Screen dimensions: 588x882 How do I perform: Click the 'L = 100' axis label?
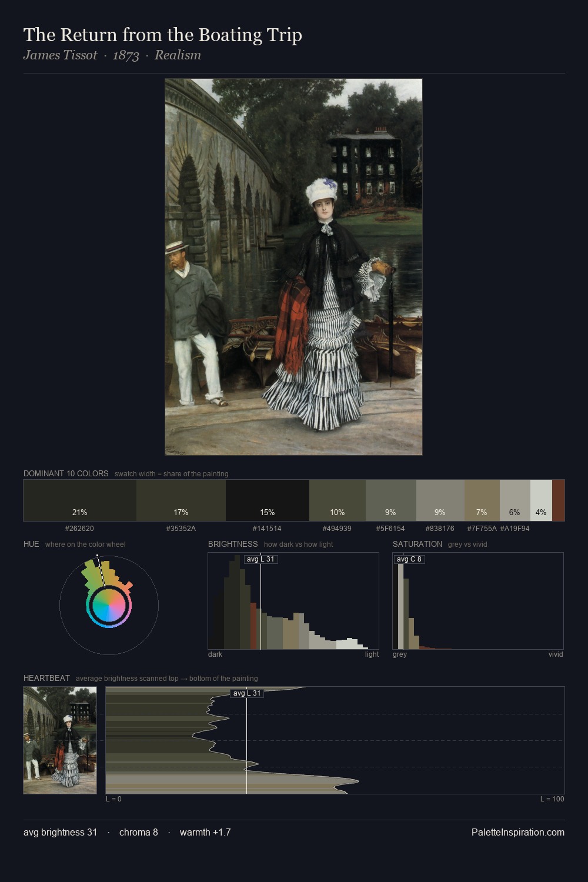pyautogui.click(x=552, y=799)
